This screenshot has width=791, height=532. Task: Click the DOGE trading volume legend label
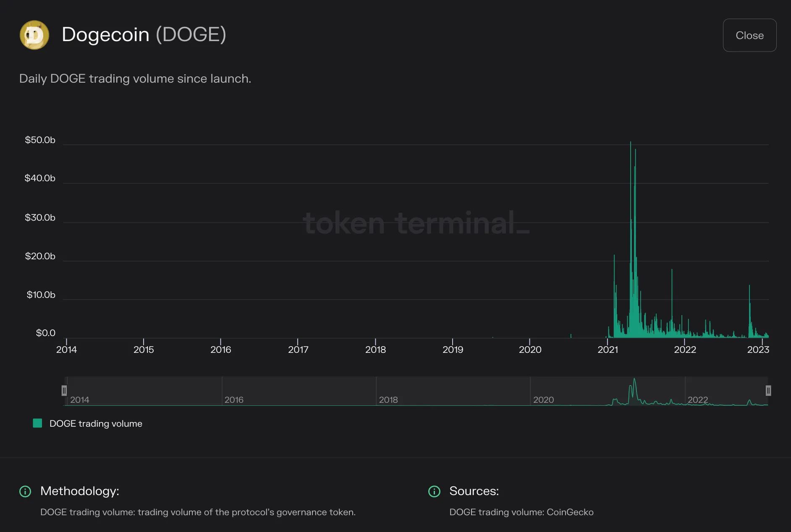point(96,424)
